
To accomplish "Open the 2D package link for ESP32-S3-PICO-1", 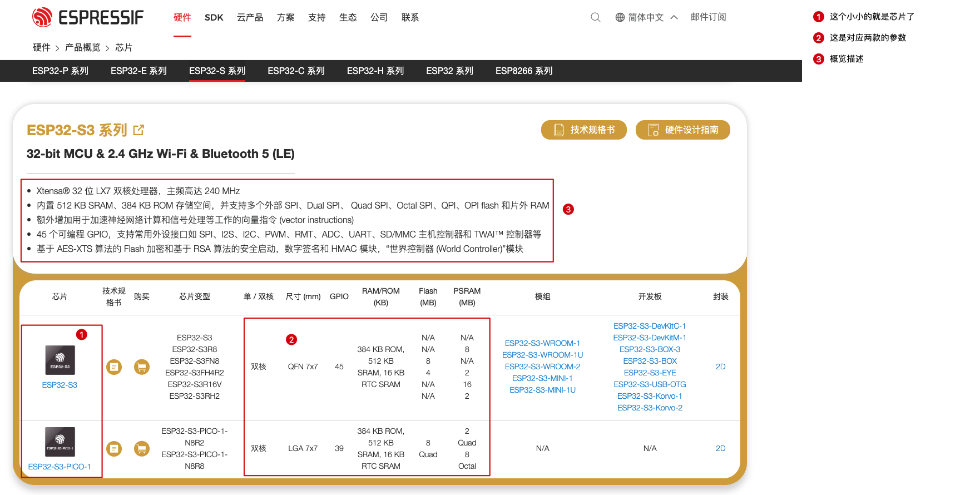I will click(721, 448).
